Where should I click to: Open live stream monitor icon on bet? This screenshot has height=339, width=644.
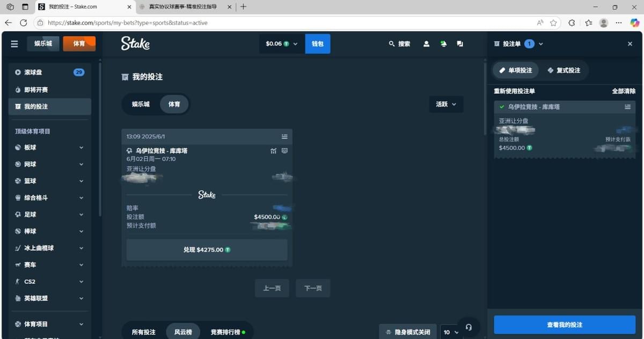tap(284, 151)
